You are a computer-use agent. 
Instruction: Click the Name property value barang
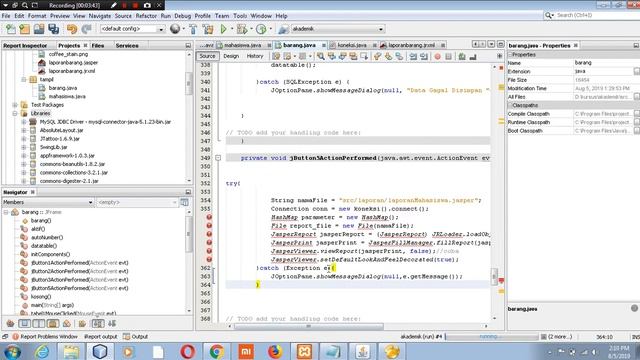[x=583, y=63]
